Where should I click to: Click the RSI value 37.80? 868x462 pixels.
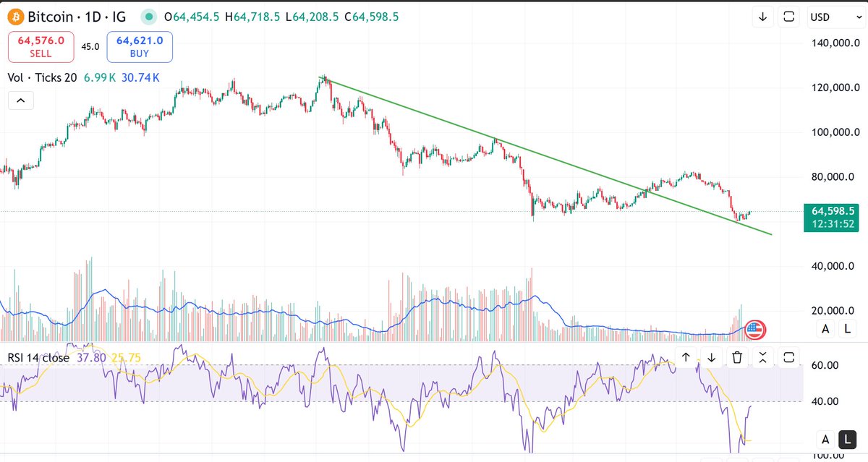tap(90, 357)
